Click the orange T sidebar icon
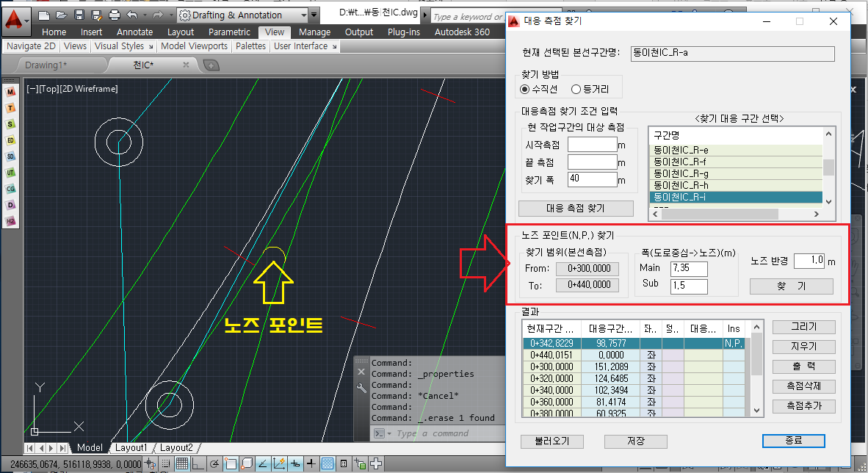 11,108
